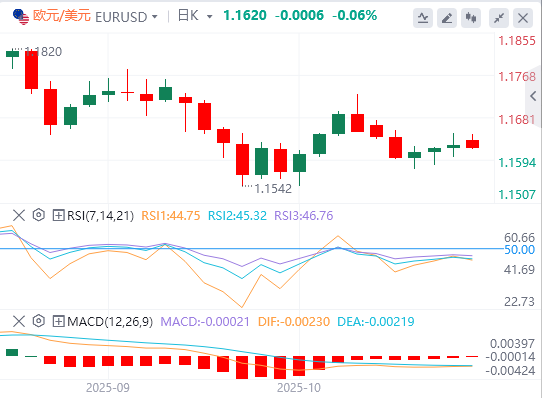The height and width of the screenshot is (398, 542).
Task: Open MACD indicator settings hexagon icon
Action: (39, 321)
